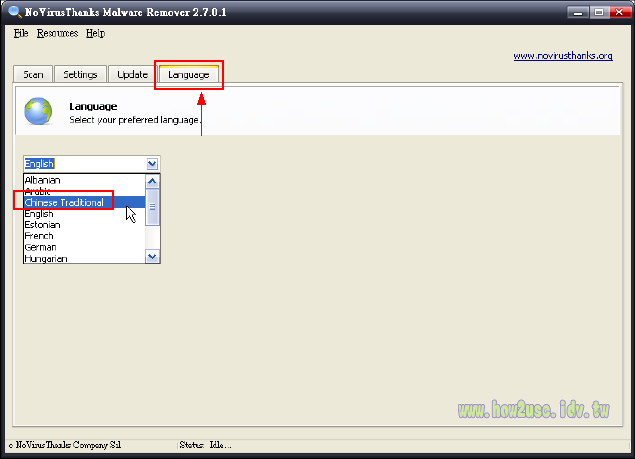Choose Estonian language option
This screenshot has height=459, width=635.
point(42,225)
